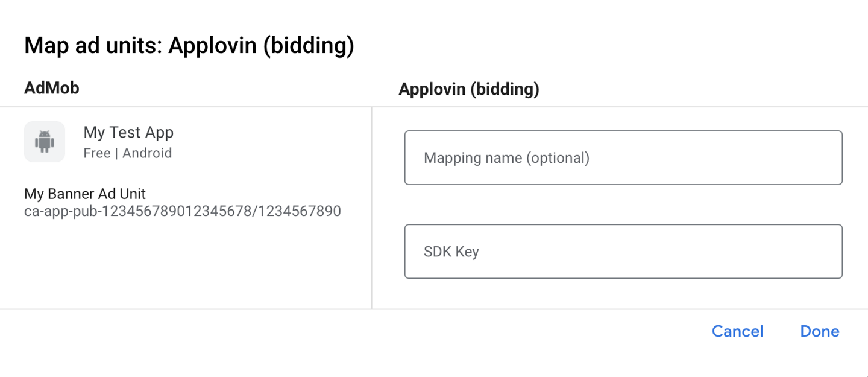
Task: Select the My Banner Ad Unit label
Action: point(84,194)
